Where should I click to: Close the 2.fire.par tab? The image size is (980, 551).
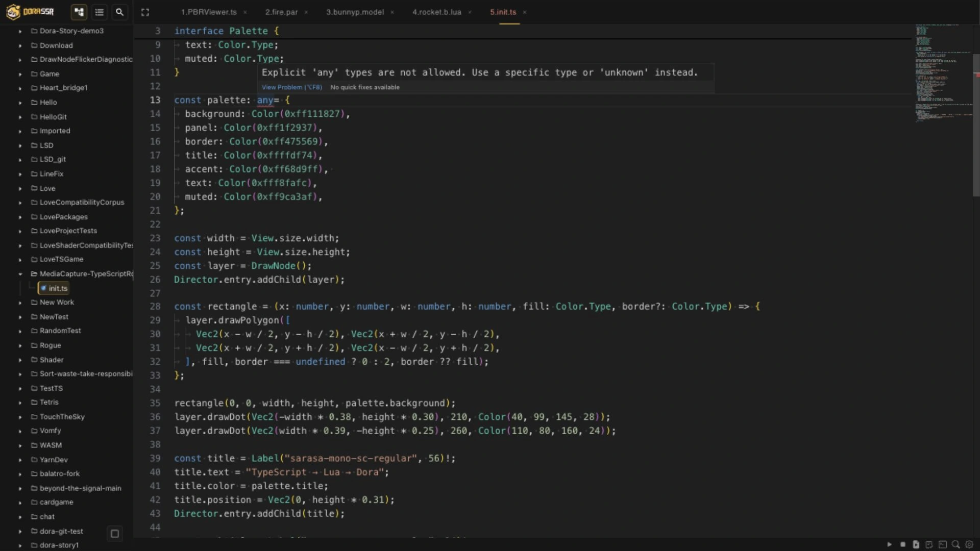pyautogui.click(x=306, y=12)
